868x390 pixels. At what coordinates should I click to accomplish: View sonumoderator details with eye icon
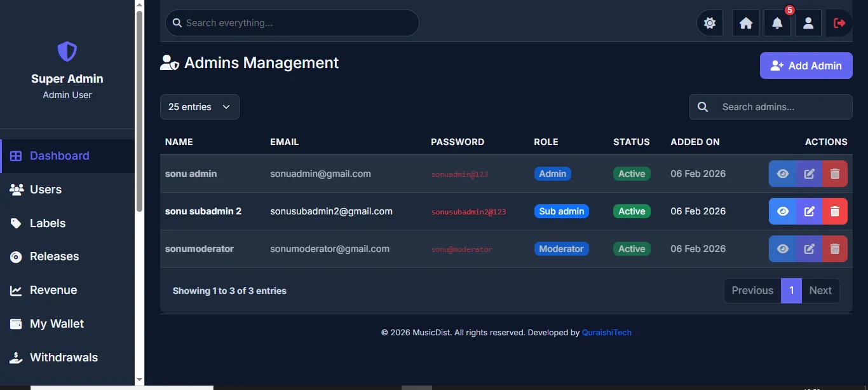(x=783, y=249)
